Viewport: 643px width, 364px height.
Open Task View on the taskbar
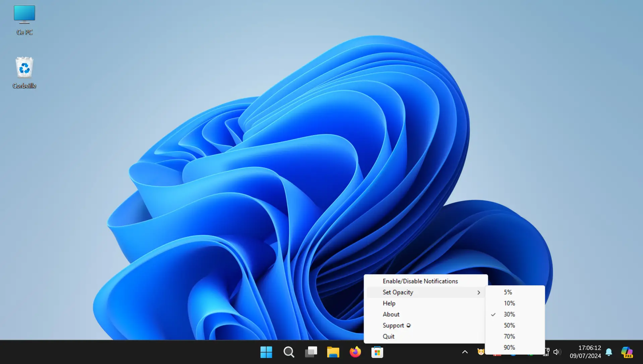coord(311,352)
